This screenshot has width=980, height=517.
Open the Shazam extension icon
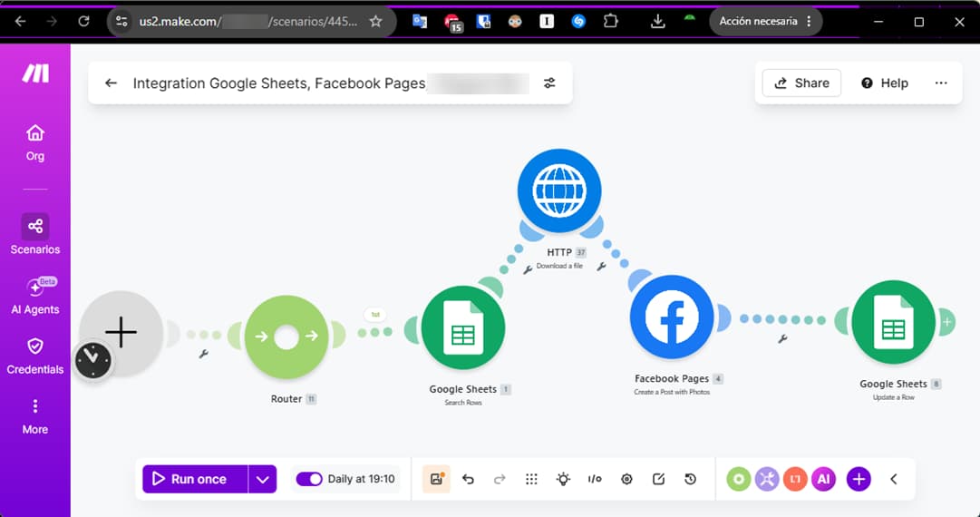click(578, 21)
